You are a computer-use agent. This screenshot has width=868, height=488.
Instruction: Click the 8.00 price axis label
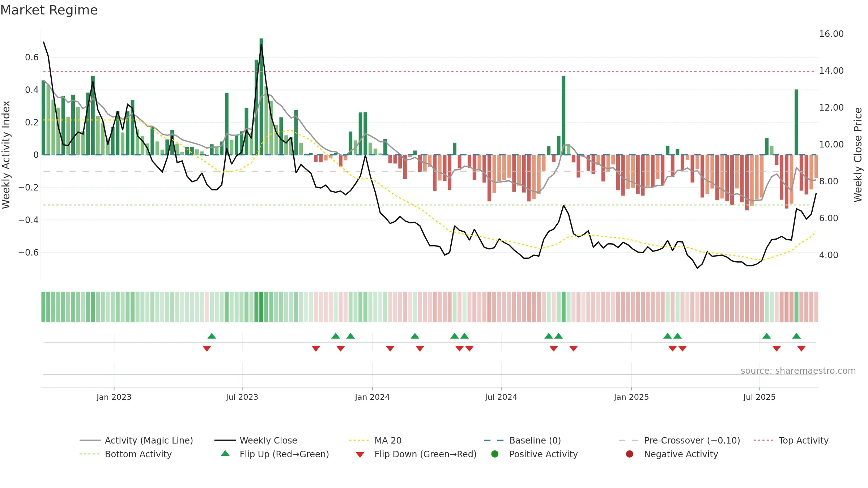point(829,181)
